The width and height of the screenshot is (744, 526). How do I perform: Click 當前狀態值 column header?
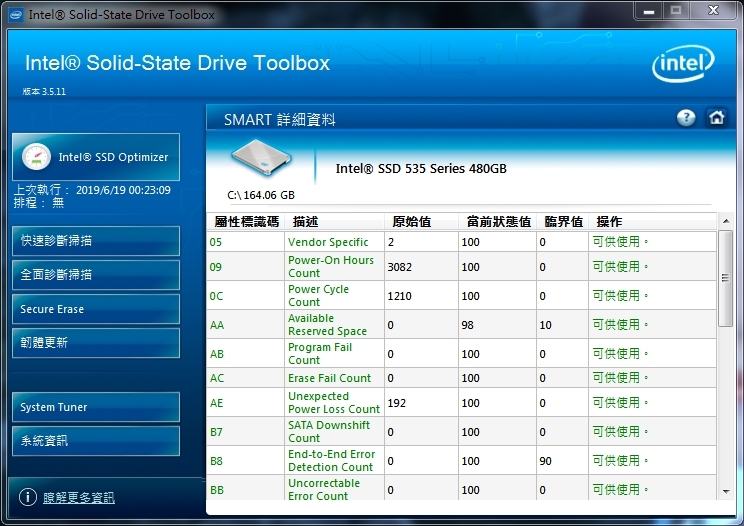coord(498,221)
